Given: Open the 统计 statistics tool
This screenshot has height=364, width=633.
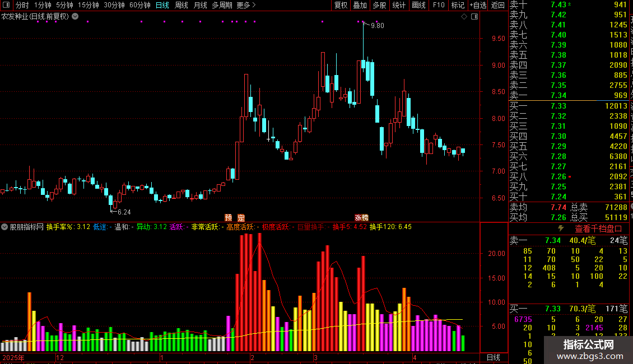Looking at the screenshot, I should (x=399, y=5).
